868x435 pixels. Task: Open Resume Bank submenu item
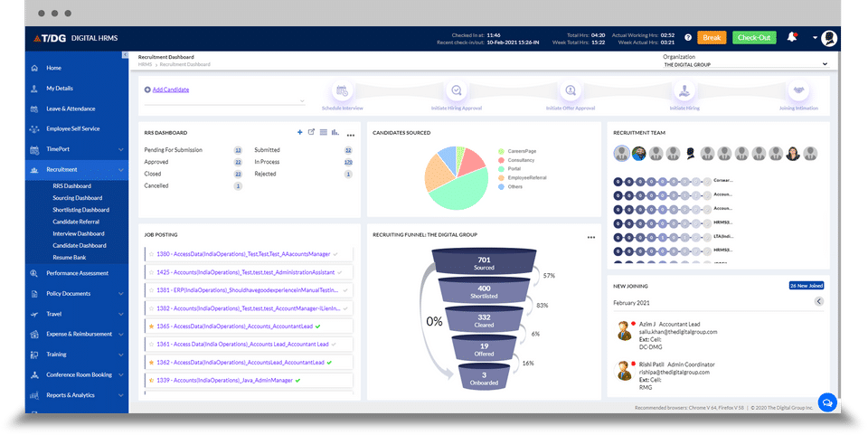click(x=70, y=258)
